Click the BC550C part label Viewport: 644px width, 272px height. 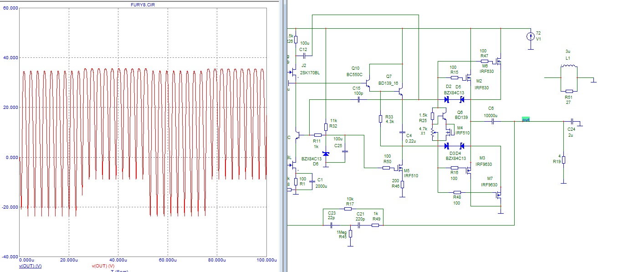click(x=354, y=74)
